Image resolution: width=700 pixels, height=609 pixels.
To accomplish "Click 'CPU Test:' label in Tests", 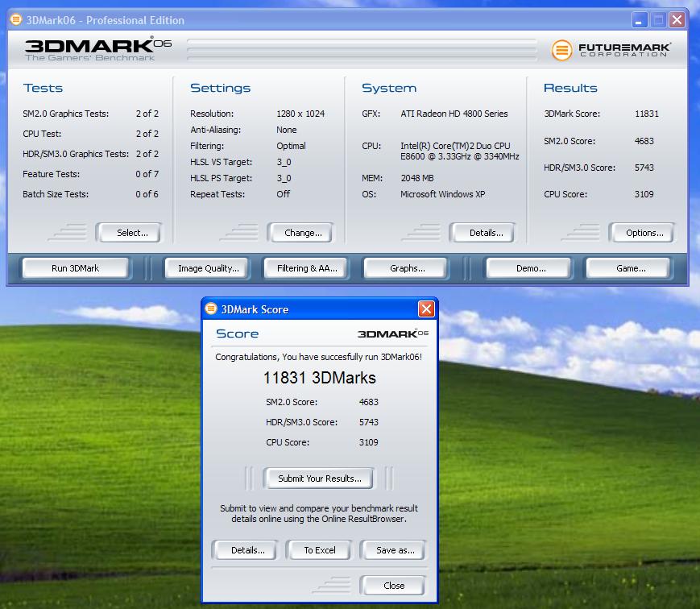I will (42, 134).
